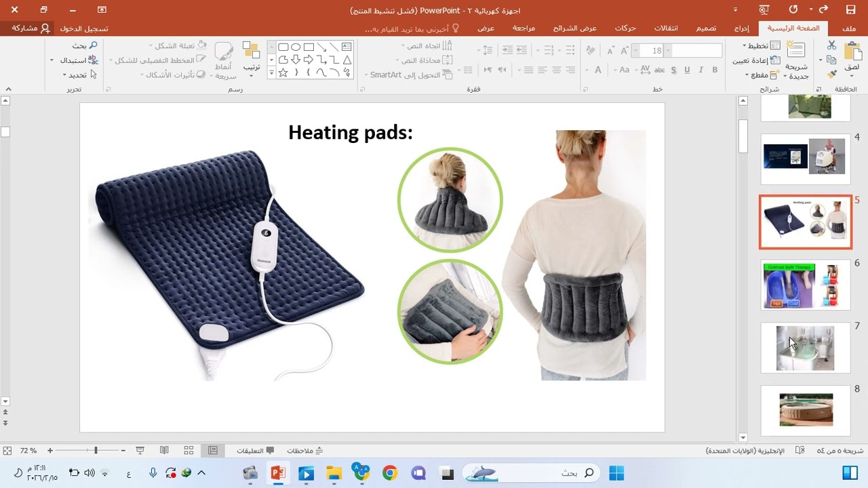The width and height of the screenshot is (868, 488).
Task: Click the Tell me search box
Action: 412,28
